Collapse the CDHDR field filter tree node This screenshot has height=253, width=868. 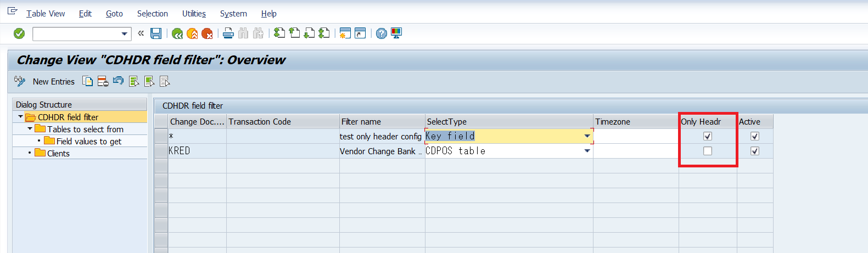click(x=20, y=117)
